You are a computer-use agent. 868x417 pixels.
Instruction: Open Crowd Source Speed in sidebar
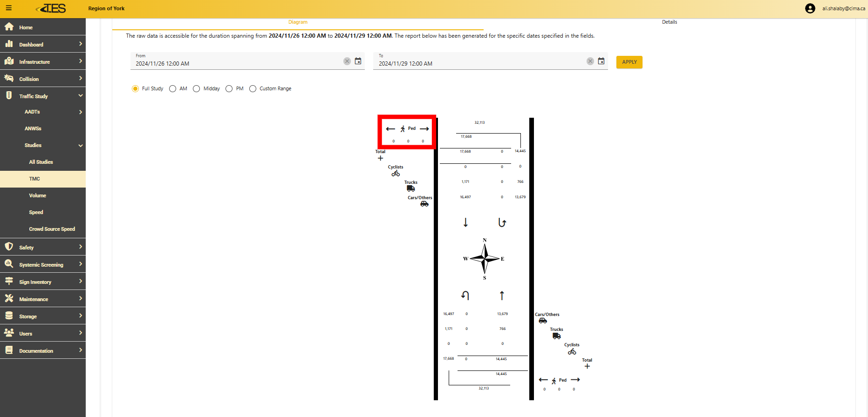tap(52, 229)
